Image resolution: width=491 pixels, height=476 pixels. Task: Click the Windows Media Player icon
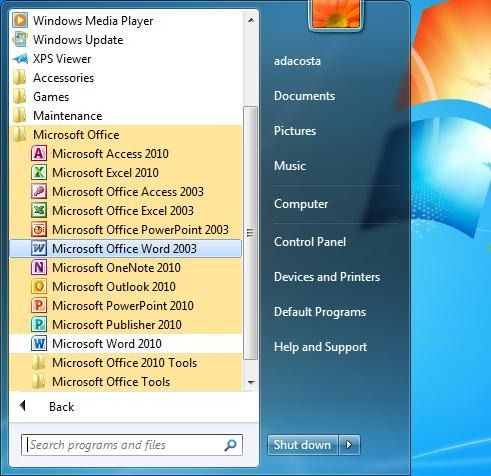(x=20, y=20)
